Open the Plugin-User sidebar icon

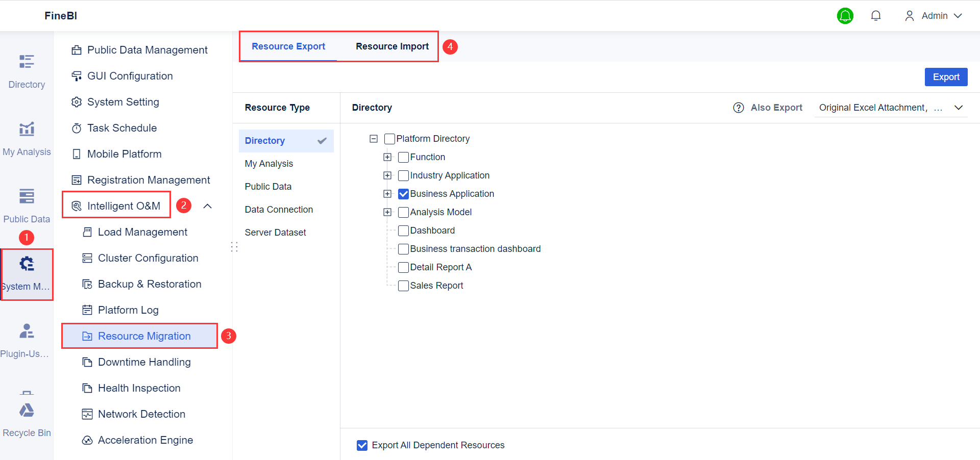tap(27, 338)
